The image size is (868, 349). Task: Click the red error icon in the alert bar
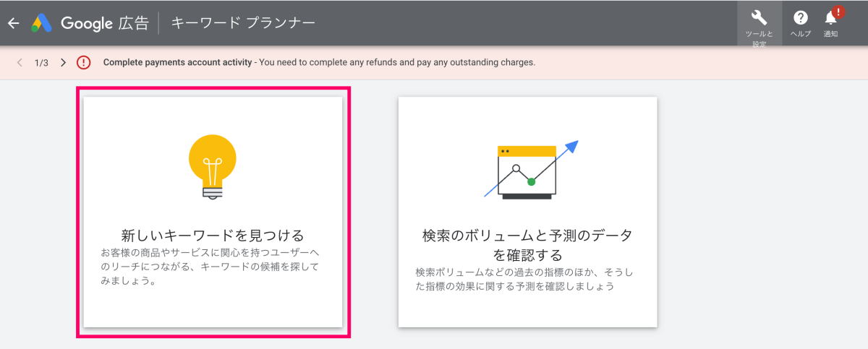pyautogui.click(x=84, y=62)
